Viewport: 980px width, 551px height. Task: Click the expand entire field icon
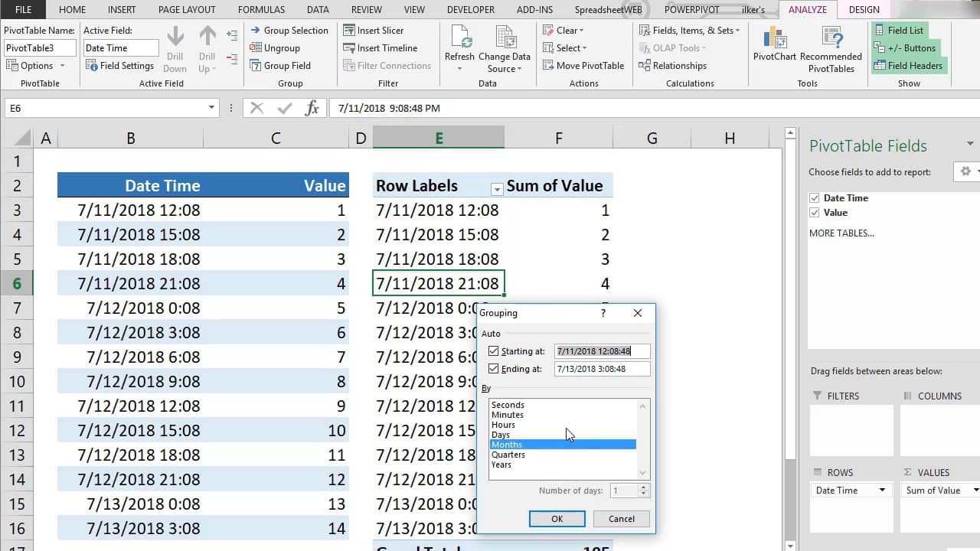(x=232, y=34)
